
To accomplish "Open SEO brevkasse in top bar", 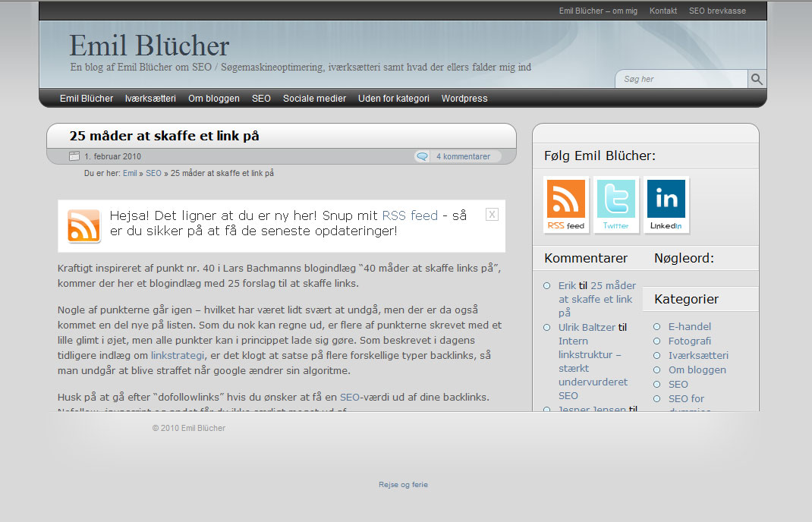I will click(x=717, y=11).
